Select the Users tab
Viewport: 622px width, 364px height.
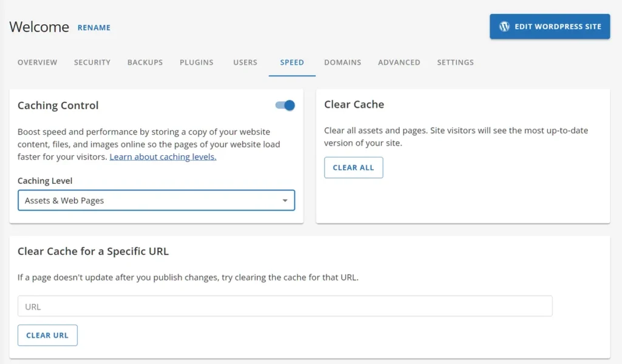[245, 62]
